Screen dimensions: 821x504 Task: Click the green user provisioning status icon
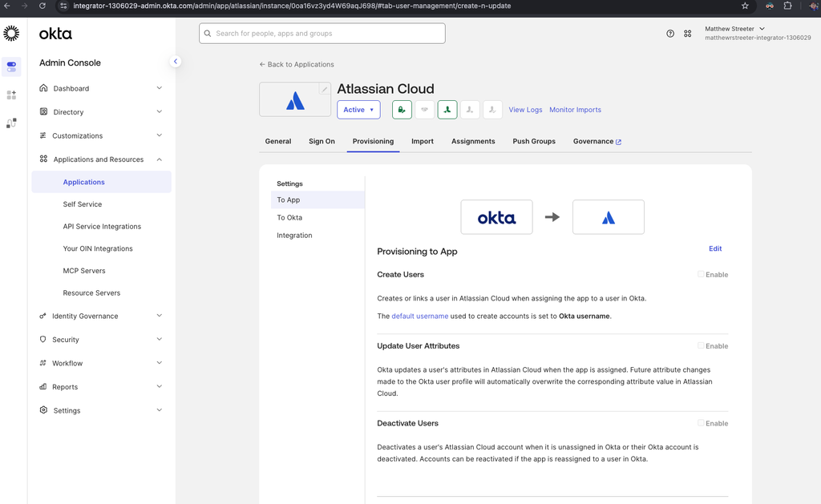click(x=447, y=110)
